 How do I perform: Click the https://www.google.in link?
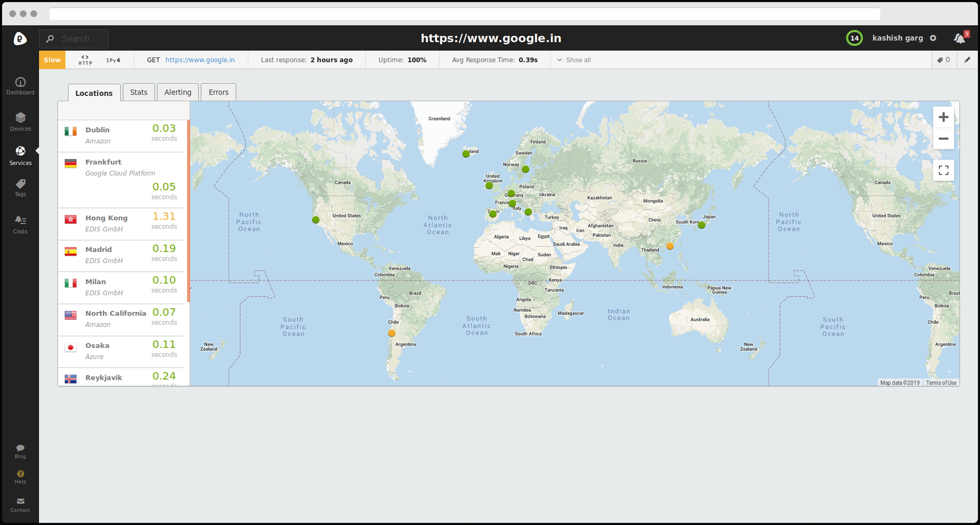point(200,60)
